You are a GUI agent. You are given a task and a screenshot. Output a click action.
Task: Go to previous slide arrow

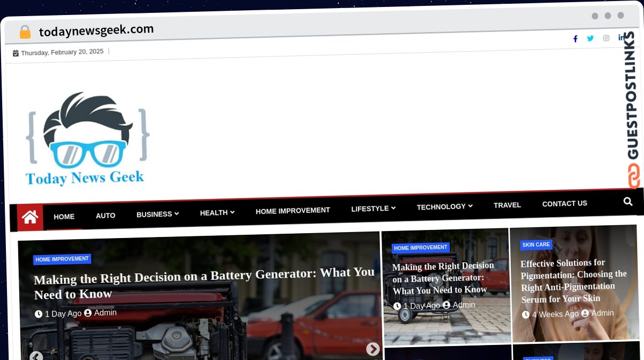pyautogui.click(x=36, y=356)
